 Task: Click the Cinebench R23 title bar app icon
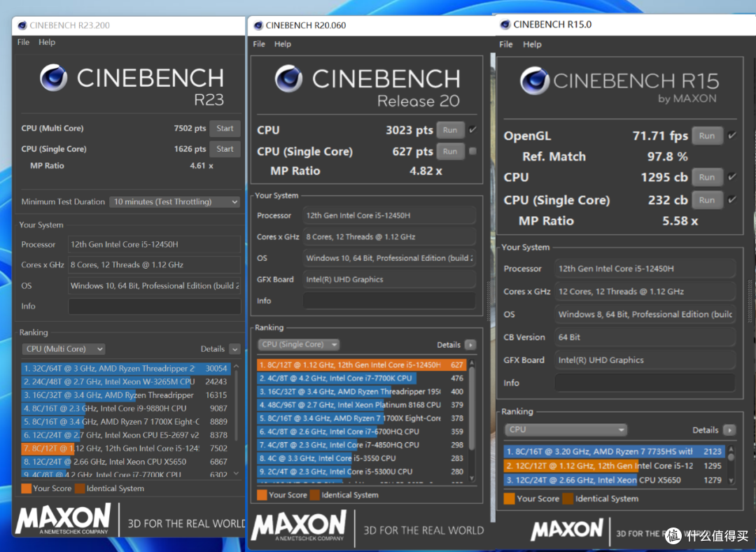coord(22,25)
